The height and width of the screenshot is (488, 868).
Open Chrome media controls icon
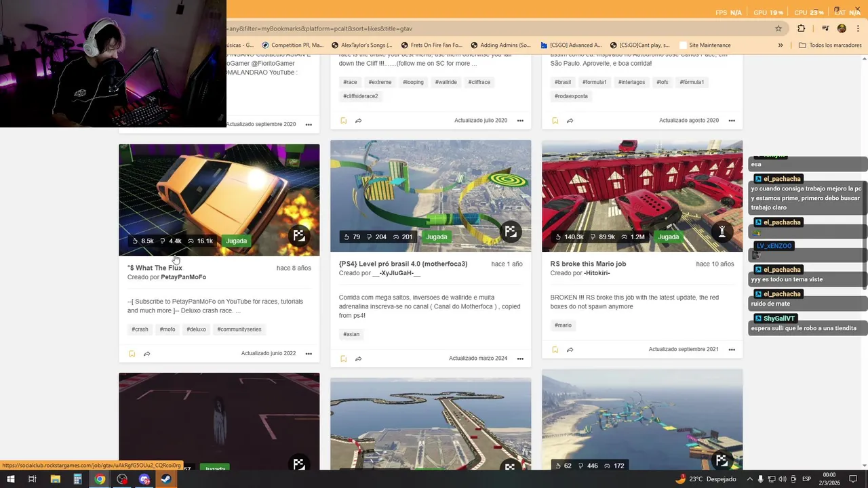(x=825, y=28)
